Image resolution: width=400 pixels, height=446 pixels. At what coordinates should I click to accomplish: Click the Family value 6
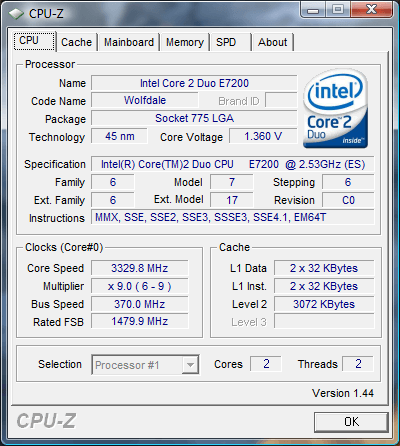(x=113, y=182)
